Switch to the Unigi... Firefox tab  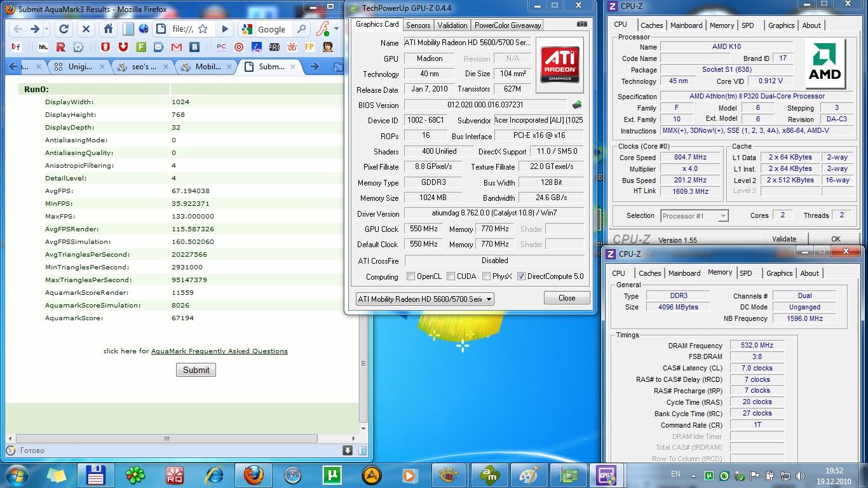pos(81,67)
